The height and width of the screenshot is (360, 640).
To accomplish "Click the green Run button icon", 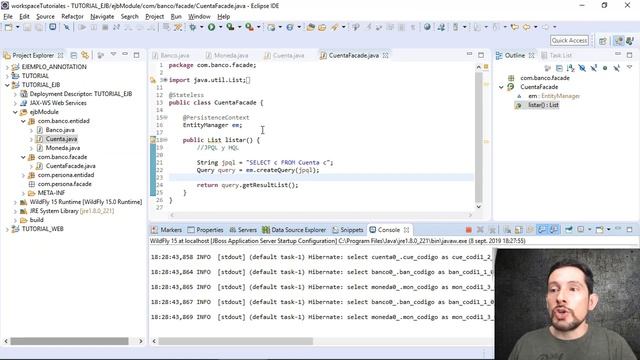I will pyautogui.click(x=211, y=27).
